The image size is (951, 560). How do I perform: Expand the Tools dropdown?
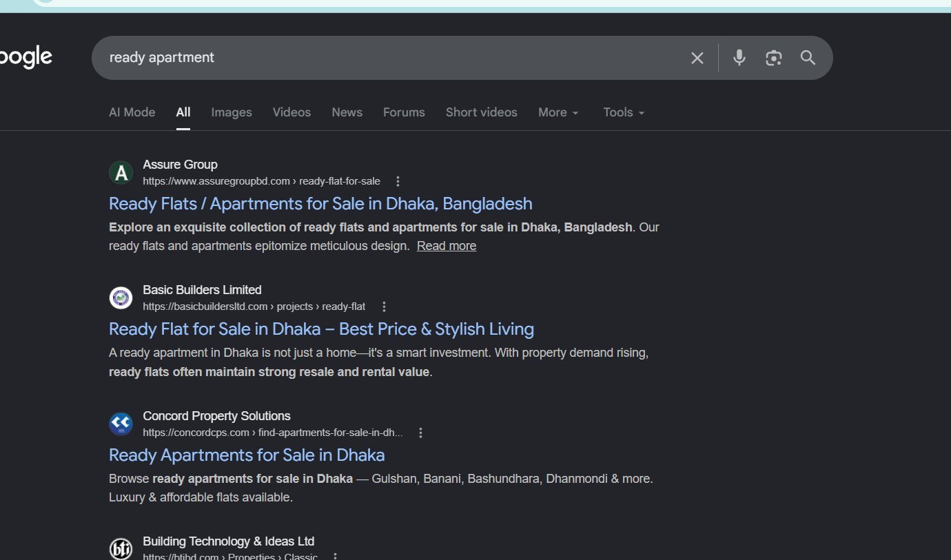pos(624,112)
